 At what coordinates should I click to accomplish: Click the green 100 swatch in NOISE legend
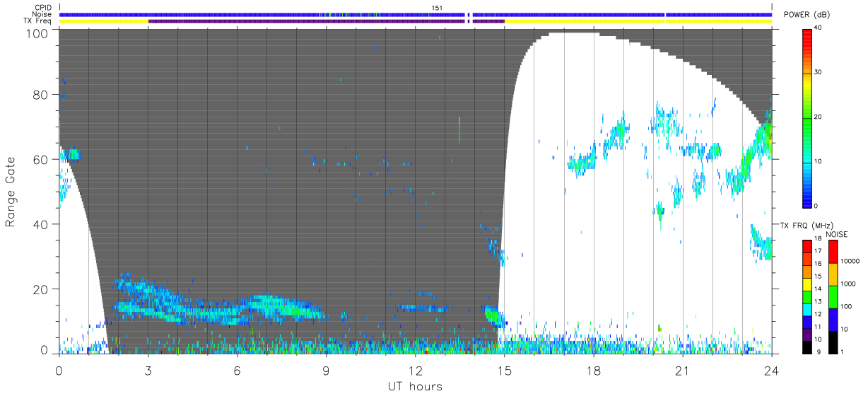(833, 296)
